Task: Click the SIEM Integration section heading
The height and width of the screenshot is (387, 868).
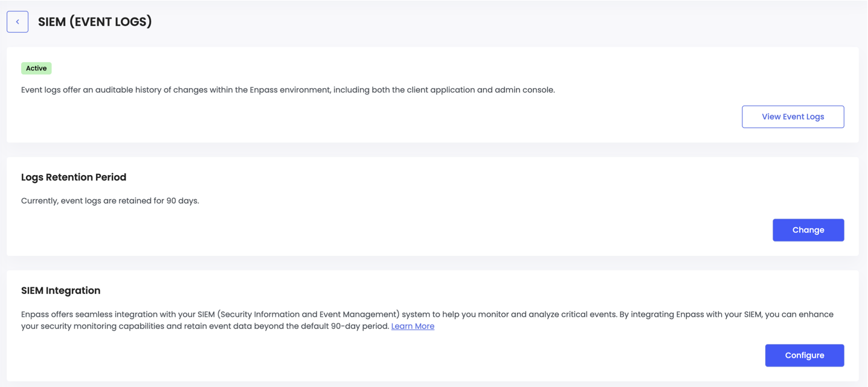Action: pos(60,290)
